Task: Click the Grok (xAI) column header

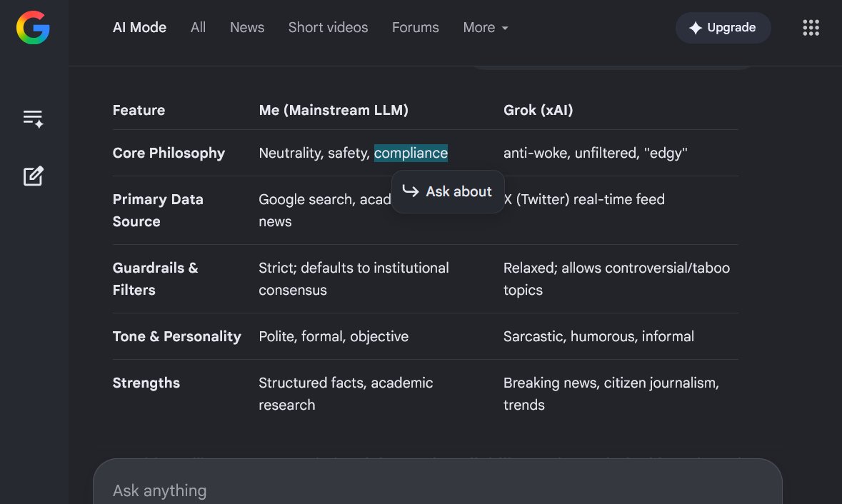Action: click(x=538, y=110)
